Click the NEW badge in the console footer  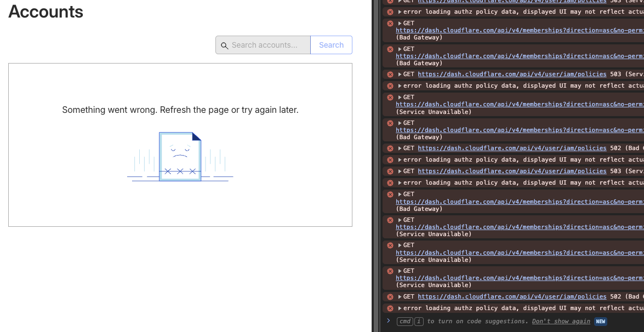pos(600,322)
